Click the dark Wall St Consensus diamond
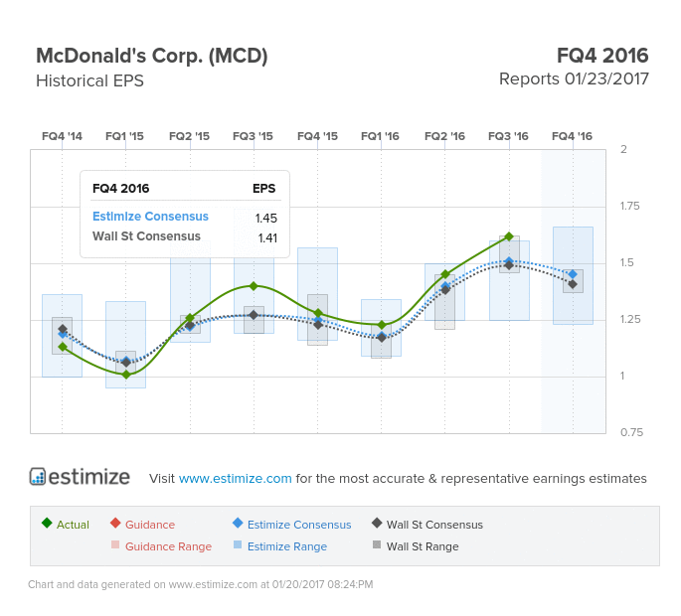 coord(377,523)
